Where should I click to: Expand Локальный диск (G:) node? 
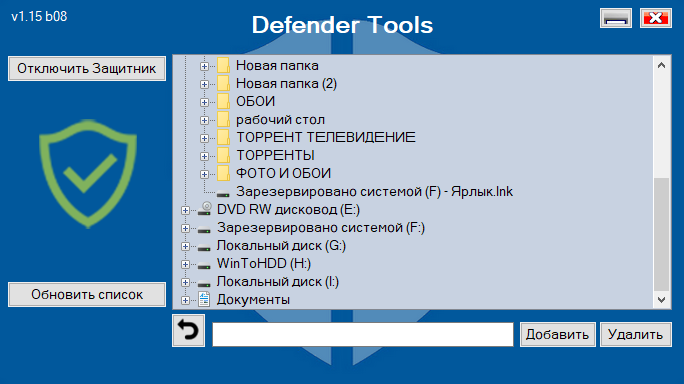tap(185, 247)
